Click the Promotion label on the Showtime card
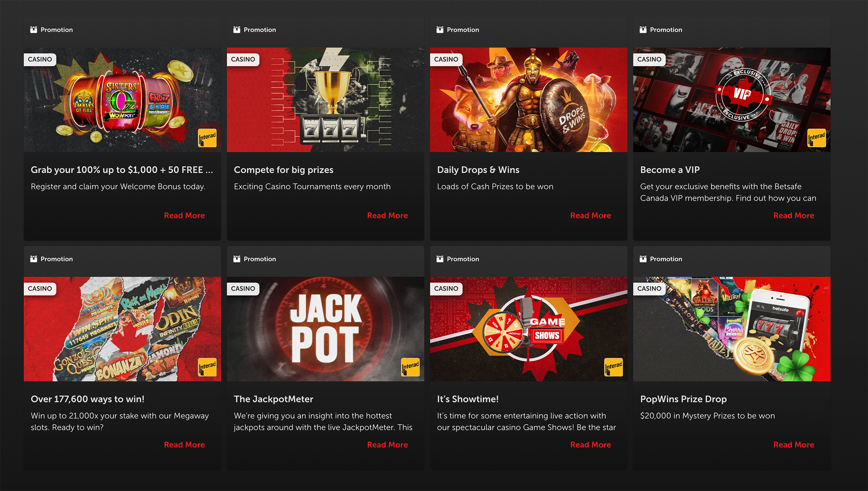 (463, 259)
